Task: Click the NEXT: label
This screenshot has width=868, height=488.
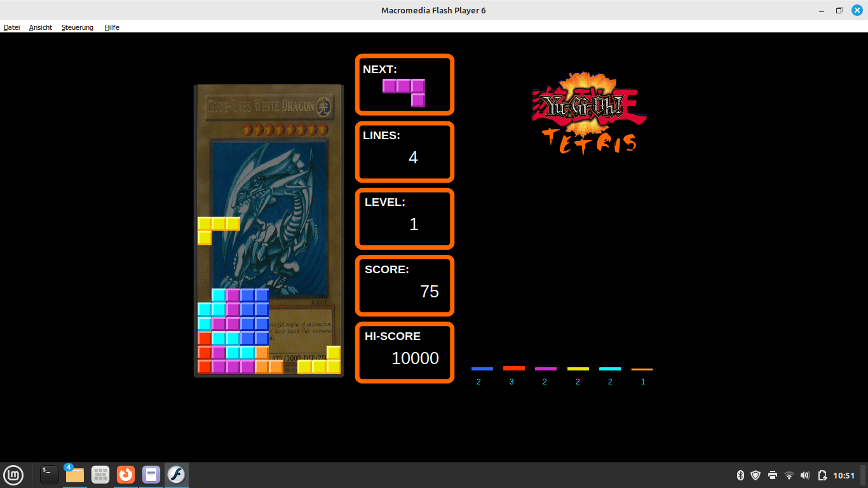Action: [x=380, y=69]
